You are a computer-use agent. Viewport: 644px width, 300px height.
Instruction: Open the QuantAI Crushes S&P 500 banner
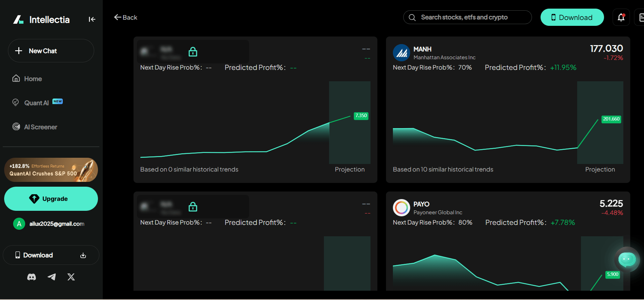[51, 170]
